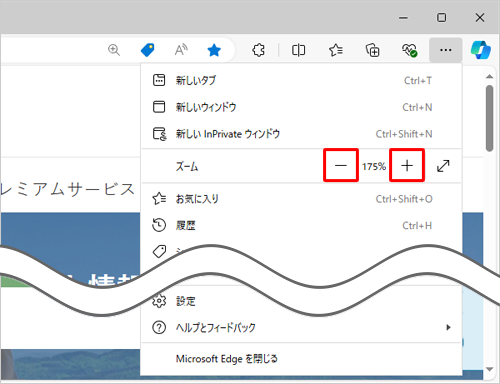Increase zoom with the plus button
500x384 pixels.
pyautogui.click(x=407, y=165)
